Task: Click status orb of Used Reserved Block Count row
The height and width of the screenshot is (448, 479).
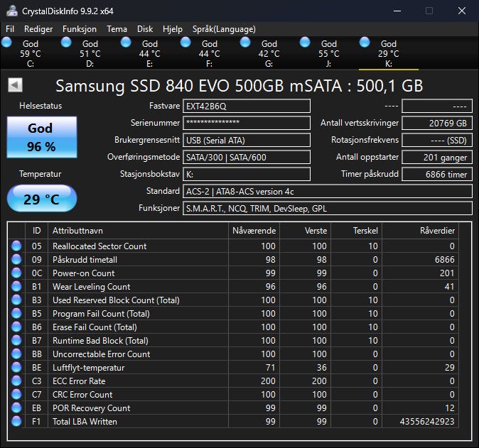Action: pos(16,300)
